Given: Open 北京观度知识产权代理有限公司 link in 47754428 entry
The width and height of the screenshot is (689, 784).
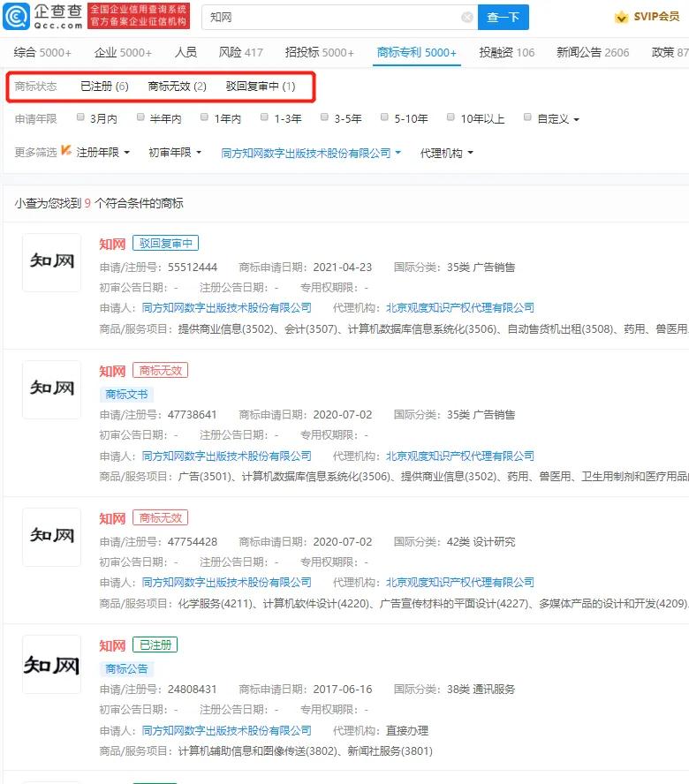Looking at the screenshot, I should (x=460, y=583).
